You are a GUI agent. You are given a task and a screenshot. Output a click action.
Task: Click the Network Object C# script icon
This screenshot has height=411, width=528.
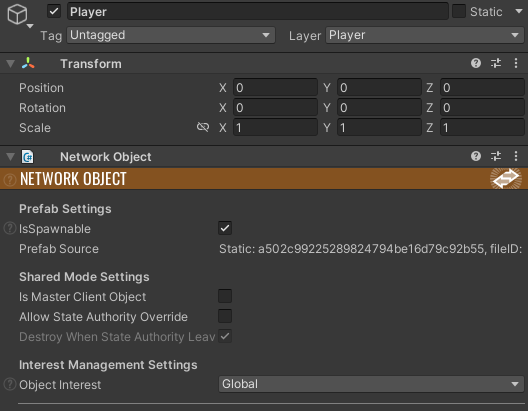pyautogui.click(x=28, y=157)
